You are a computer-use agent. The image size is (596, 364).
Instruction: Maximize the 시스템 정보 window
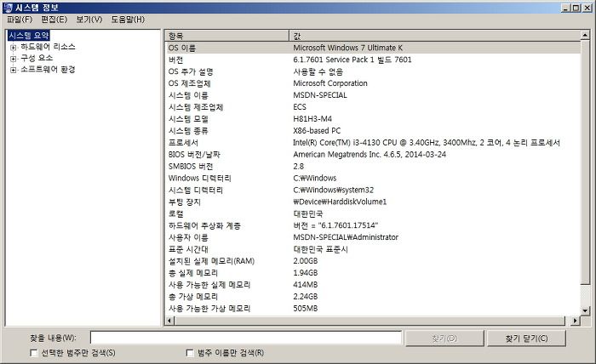point(576,8)
